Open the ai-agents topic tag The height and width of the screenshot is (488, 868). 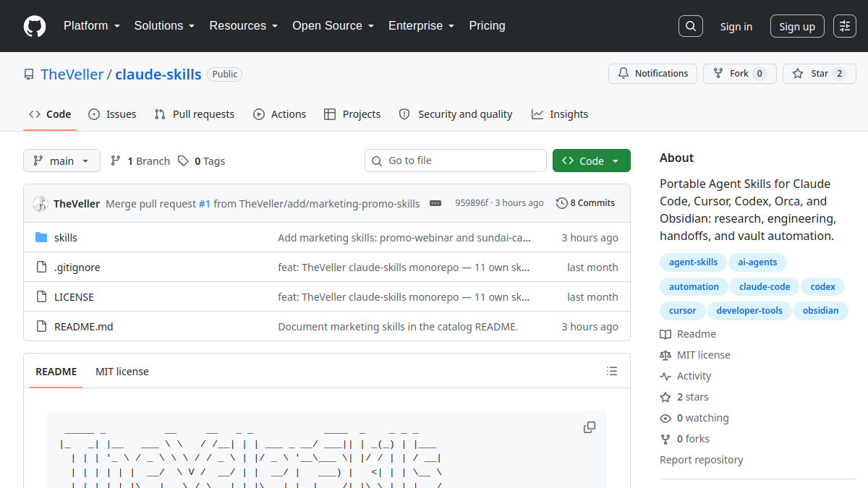pos(757,262)
